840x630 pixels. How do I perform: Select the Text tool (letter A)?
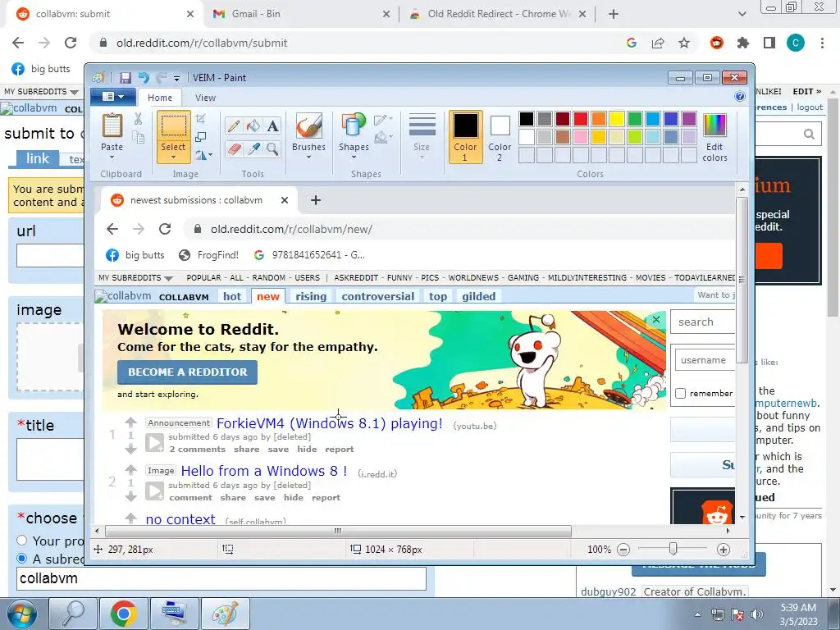pyautogui.click(x=272, y=126)
